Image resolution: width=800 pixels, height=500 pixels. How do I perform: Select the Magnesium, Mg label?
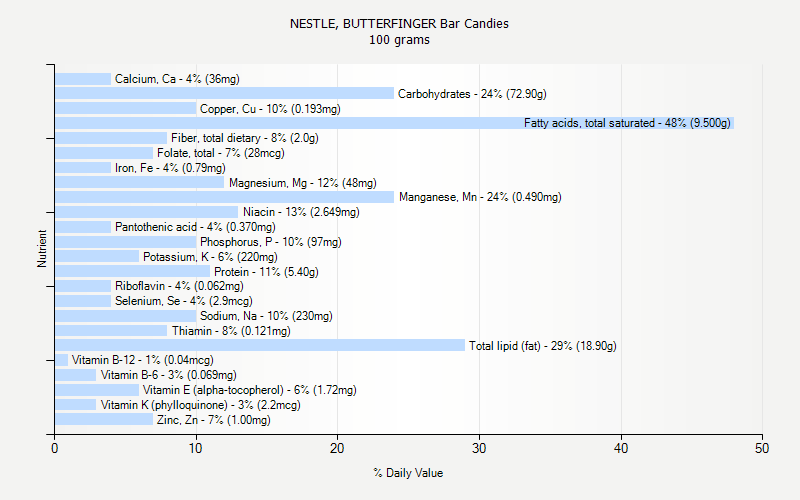302,183
